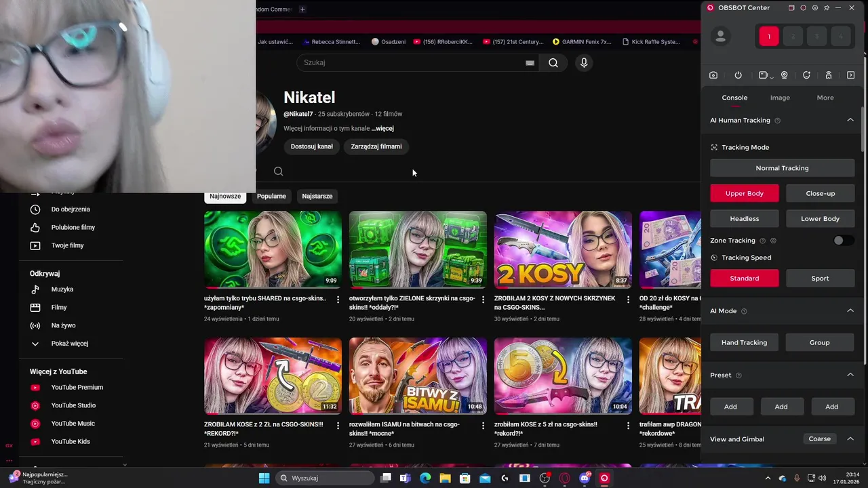This screenshot has height=488, width=868.
Task: Set tracking speed to Sport
Action: pyautogui.click(x=821, y=278)
